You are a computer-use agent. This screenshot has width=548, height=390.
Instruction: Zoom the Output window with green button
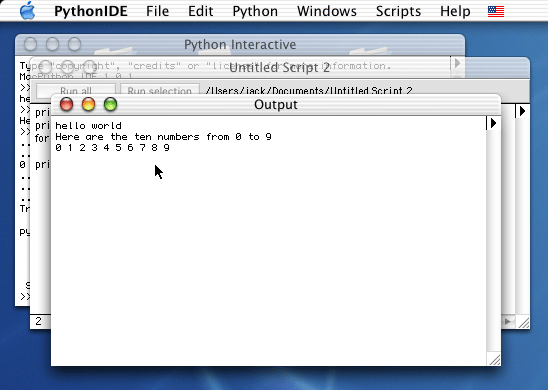110,104
